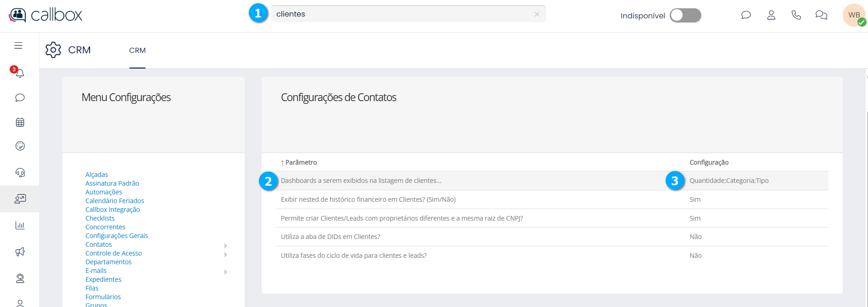Select the CRM tab

[137, 51]
